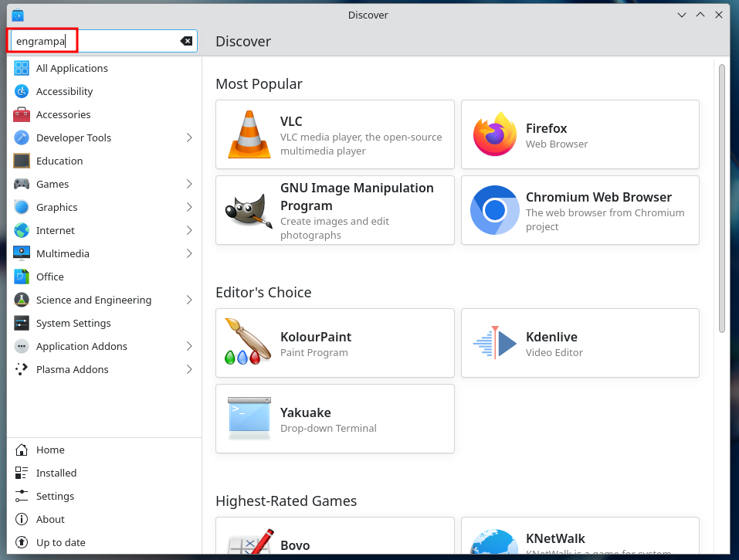Screen dimensions: 739x560
Task: Open the Up to date section
Action: coord(60,542)
